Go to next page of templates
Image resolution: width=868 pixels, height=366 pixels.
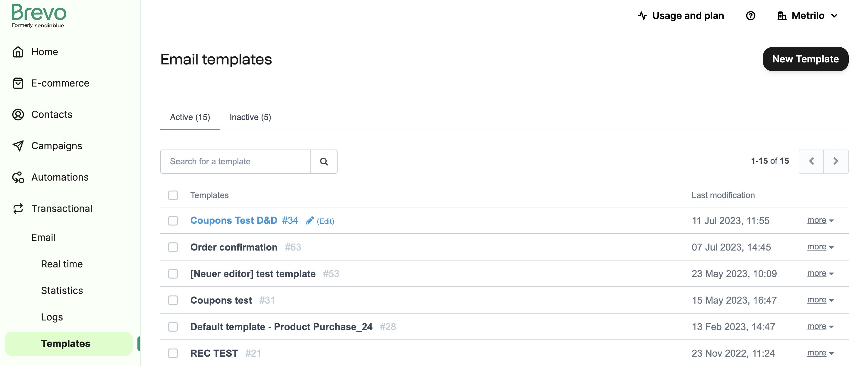pyautogui.click(x=836, y=161)
